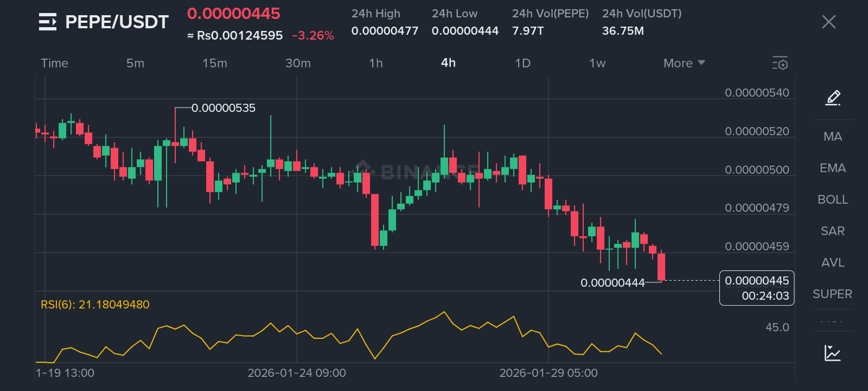The image size is (868, 391).
Task: Toggle the EMA indicator
Action: click(x=833, y=168)
